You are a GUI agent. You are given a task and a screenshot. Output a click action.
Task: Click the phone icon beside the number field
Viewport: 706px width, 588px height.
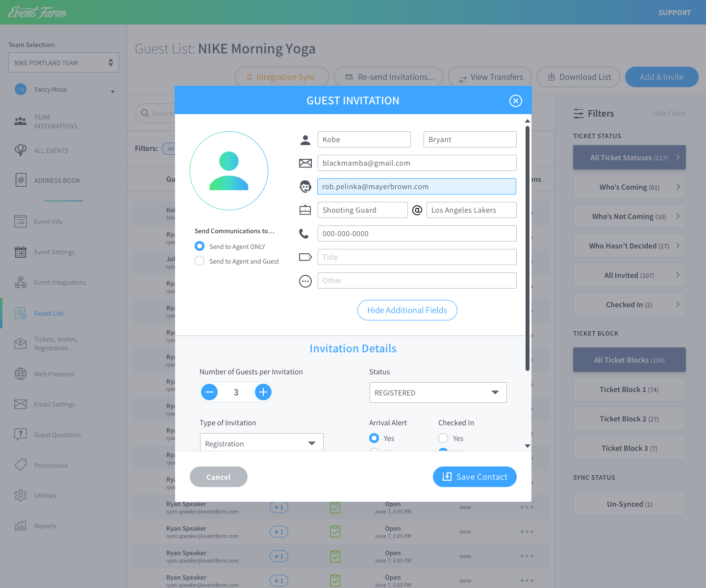(304, 234)
